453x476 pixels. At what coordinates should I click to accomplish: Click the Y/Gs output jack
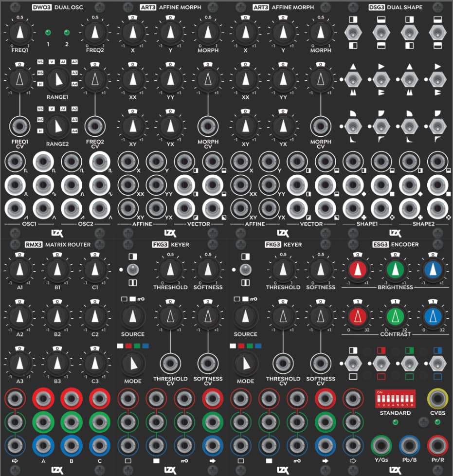pyautogui.click(x=381, y=445)
